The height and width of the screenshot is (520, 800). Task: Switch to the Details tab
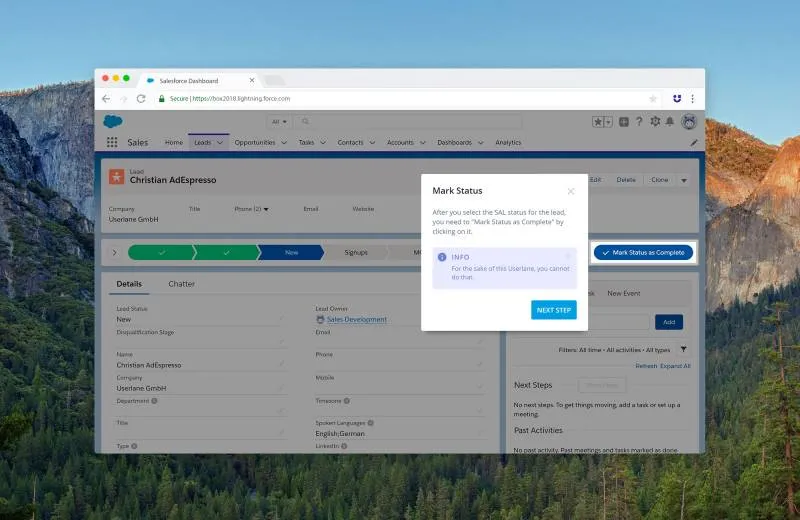[129, 284]
